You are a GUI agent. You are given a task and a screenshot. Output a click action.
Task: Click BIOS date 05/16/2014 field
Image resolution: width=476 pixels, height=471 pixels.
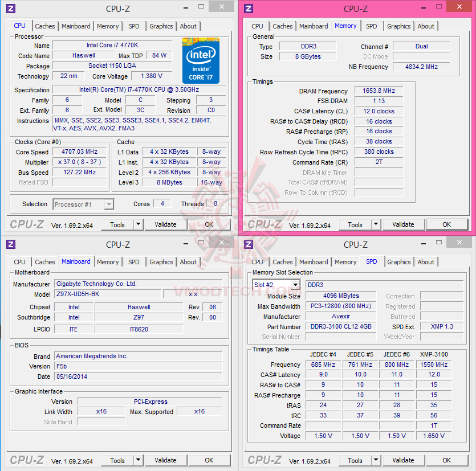pos(139,376)
